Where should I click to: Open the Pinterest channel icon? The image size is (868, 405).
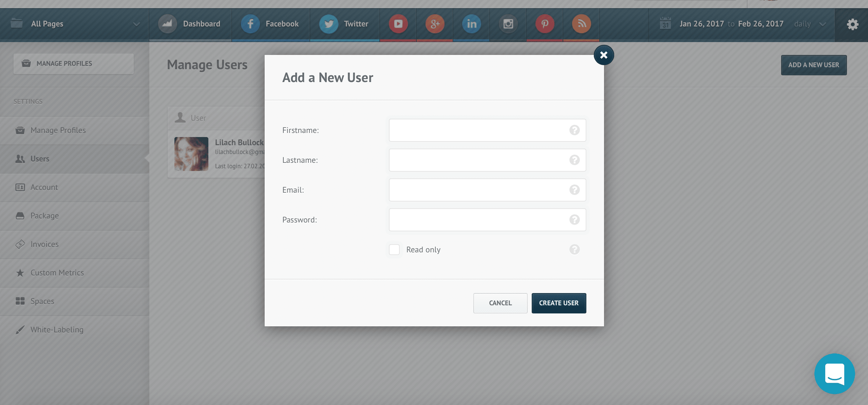[545, 24]
